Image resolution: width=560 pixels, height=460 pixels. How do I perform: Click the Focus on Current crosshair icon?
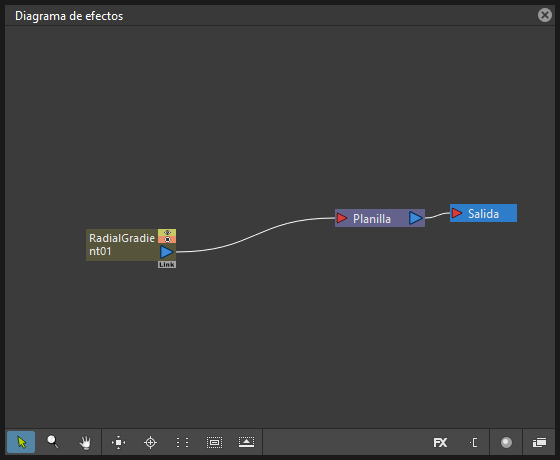pyautogui.click(x=150, y=442)
